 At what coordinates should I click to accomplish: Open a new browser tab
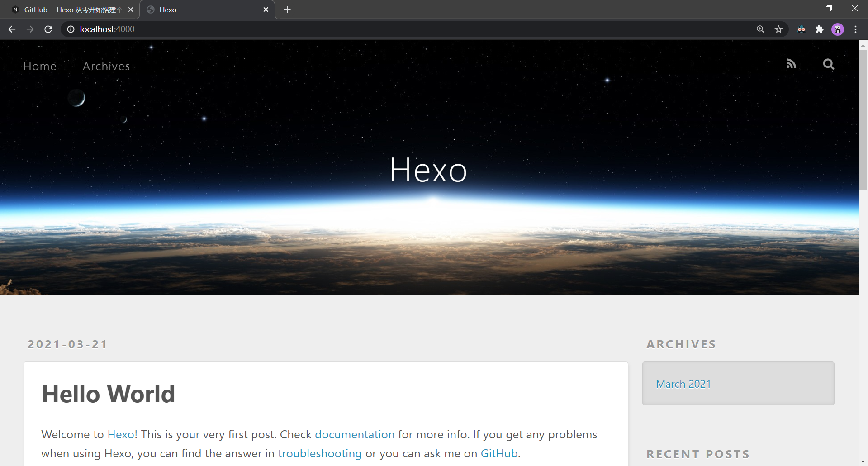pos(287,10)
